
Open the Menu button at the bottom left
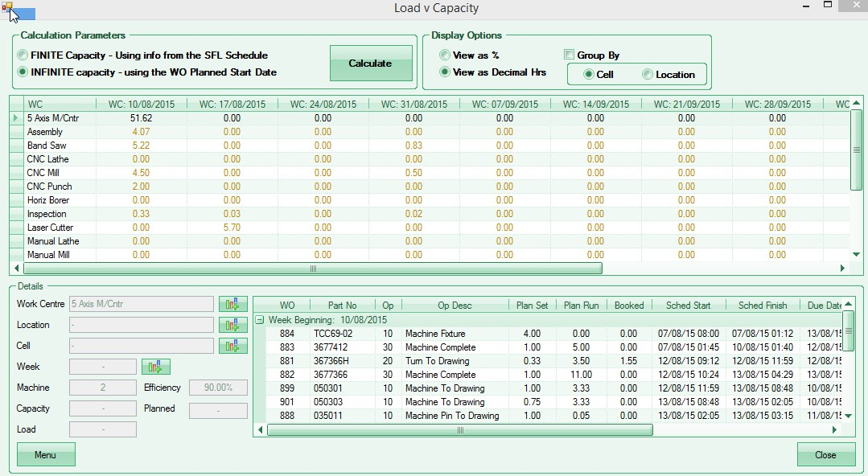click(46, 455)
